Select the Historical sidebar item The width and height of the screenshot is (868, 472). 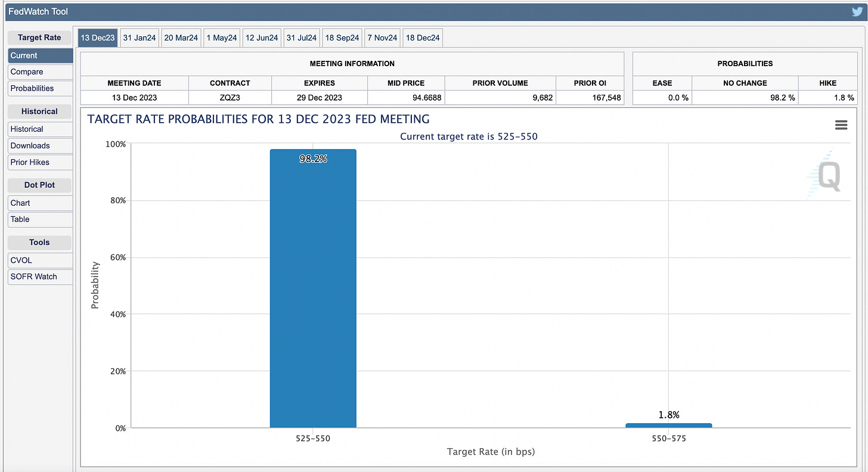pos(40,129)
